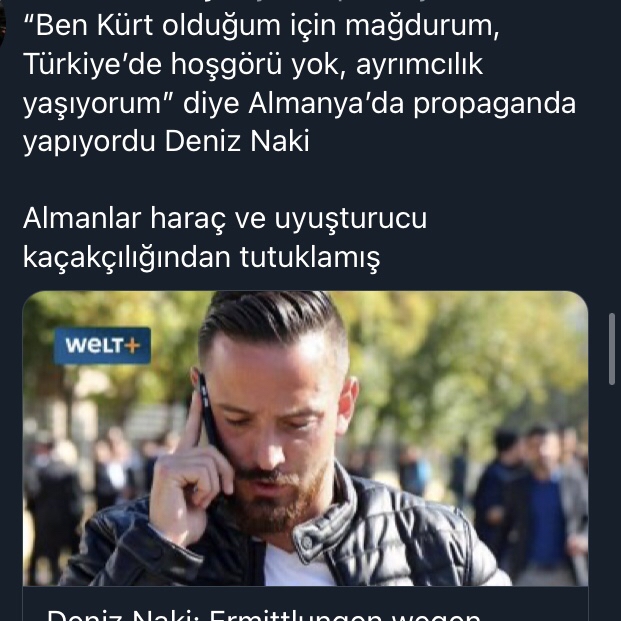621x621 pixels.
Task: Select the name 'Deniz Naki' in the tweet text
Action: (x=237, y=141)
